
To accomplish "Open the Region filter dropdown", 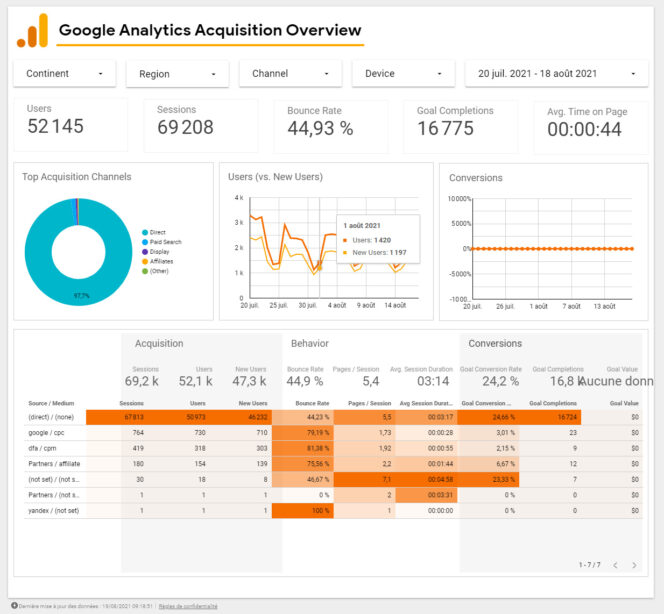I will [178, 74].
